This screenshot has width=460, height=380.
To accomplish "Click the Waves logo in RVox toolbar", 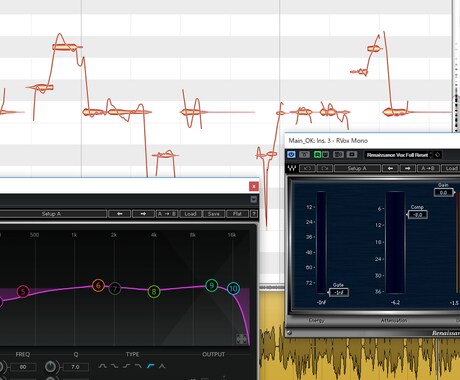I will coord(292,168).
